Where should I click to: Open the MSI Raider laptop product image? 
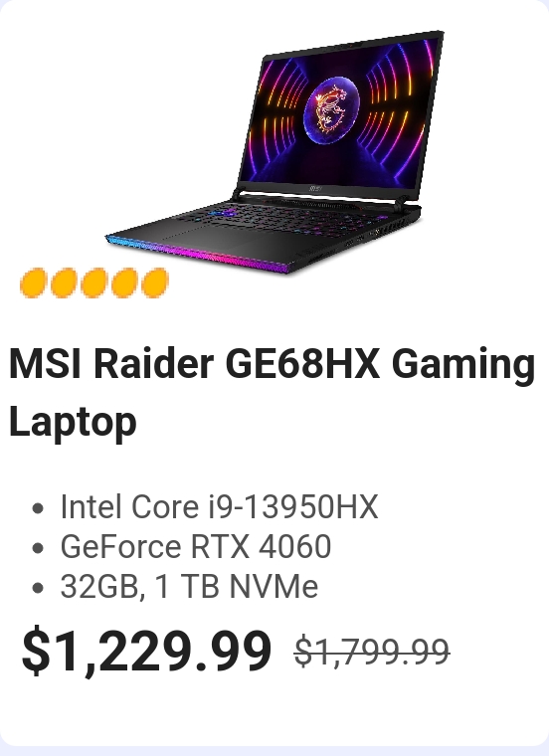point(274,152)
